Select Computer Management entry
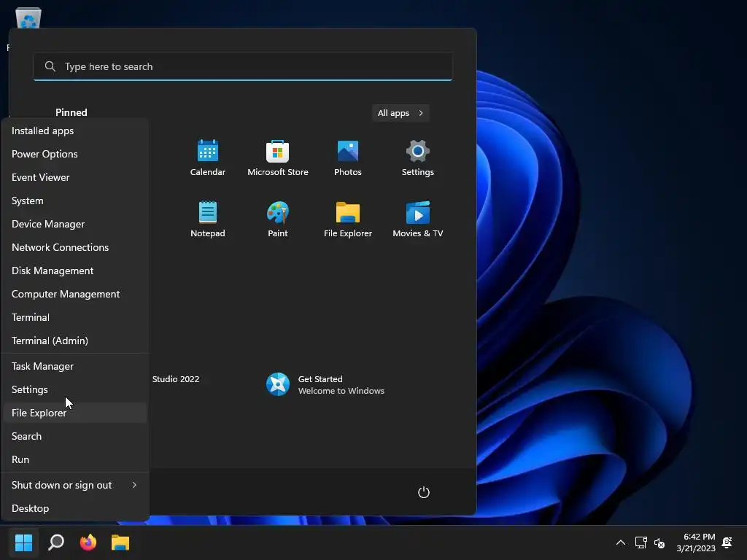 click(x=75, y=294)
